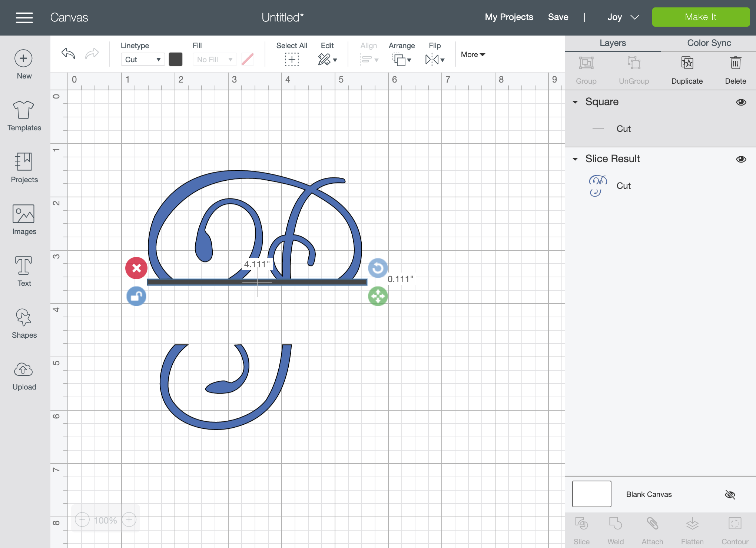Click the 100% zoom level
Screen dimensions: 756x548
105,520
